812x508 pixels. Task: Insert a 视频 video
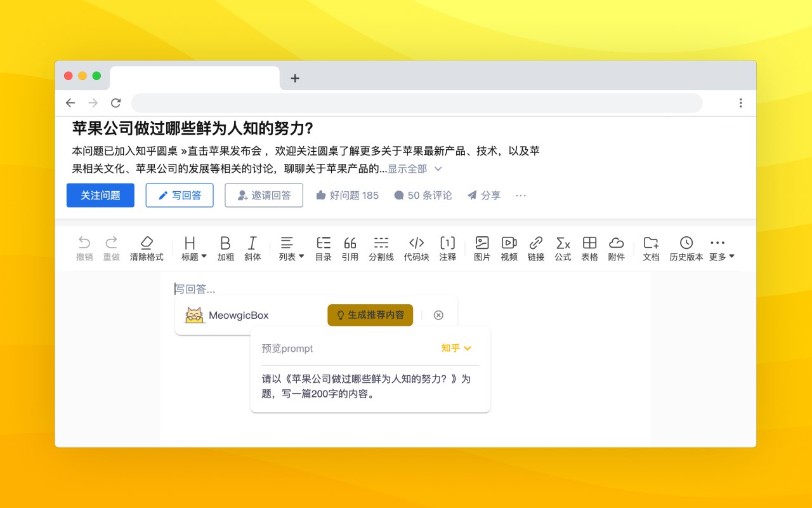click(x=509, y=248)
